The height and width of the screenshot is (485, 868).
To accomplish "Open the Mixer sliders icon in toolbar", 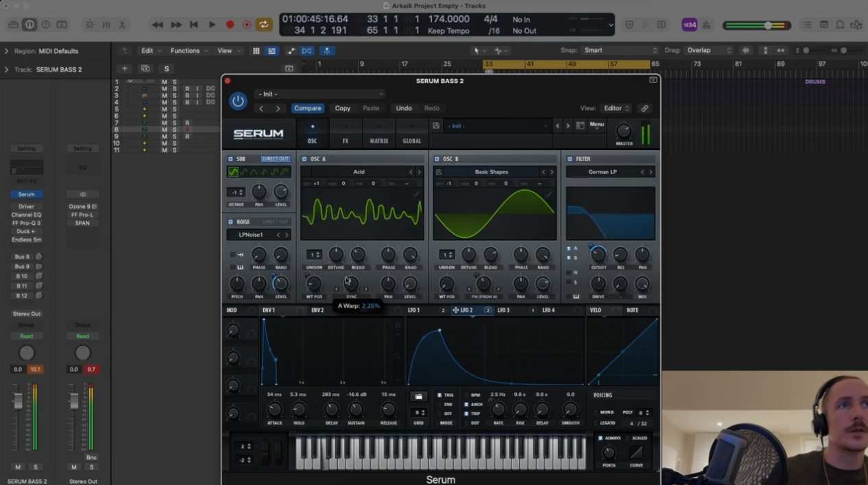I will coord(106,25).
